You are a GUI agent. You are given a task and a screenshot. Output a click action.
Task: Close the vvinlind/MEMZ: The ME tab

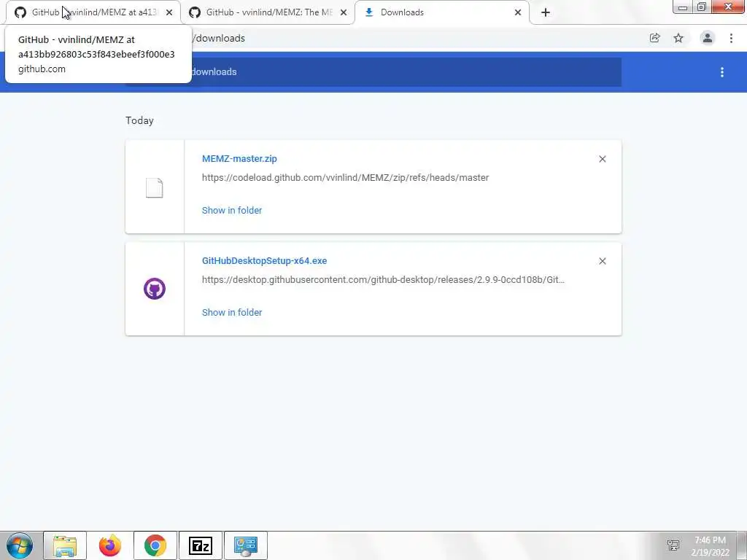pyautogui.click(x=344, y=12)
